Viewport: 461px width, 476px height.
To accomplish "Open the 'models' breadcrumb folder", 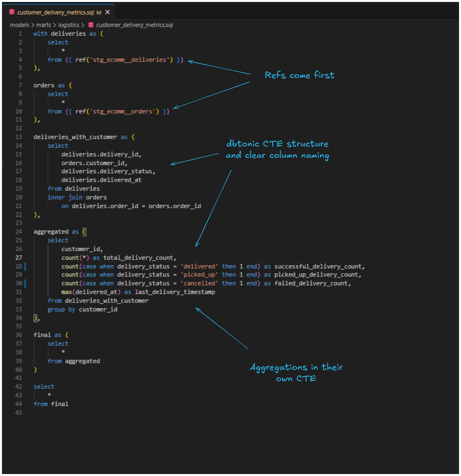I will click(x=19, y=25).
